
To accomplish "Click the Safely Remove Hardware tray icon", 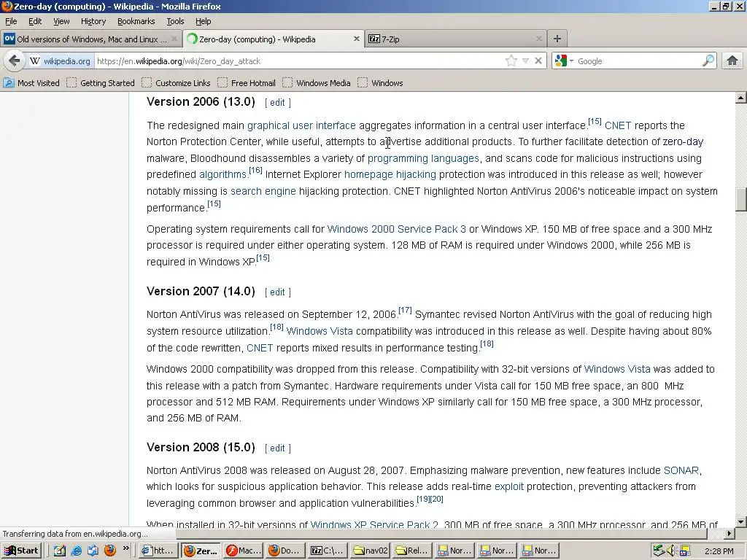I will pos(659,551).
